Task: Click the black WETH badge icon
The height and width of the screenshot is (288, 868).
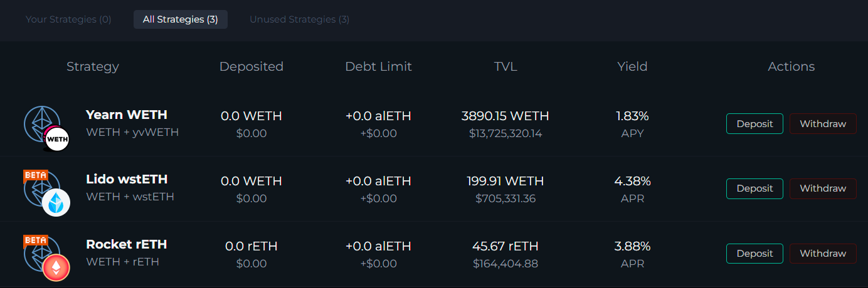Action: 56,138
